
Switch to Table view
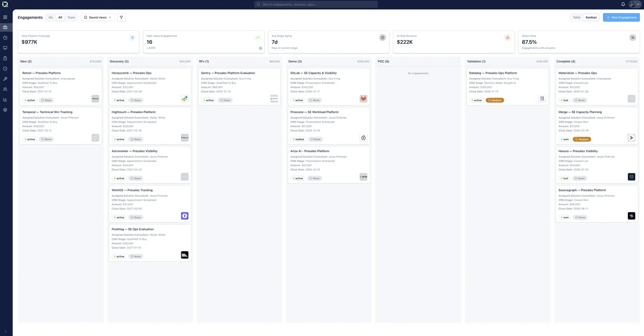tap(577, 17)
